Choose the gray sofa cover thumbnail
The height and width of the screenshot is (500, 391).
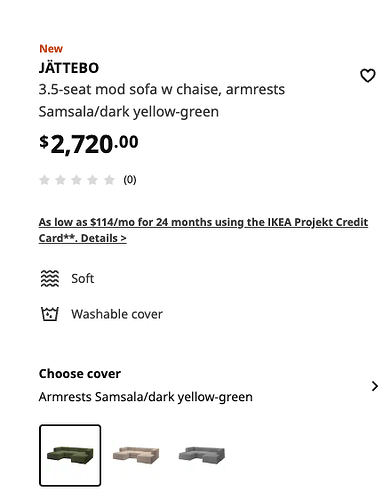coord(202,455)
